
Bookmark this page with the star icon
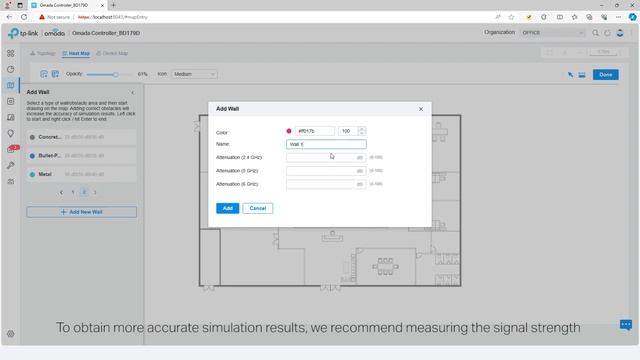511,17
